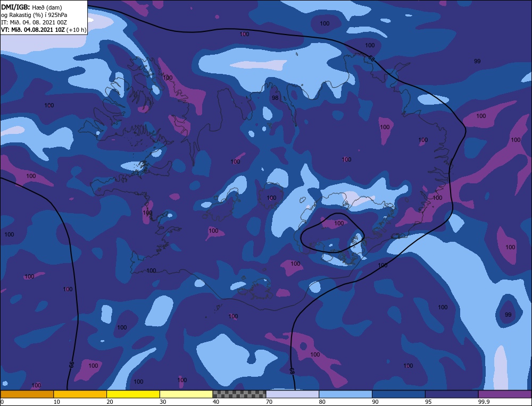The width and height of the screenshot is (532, 406).
Task: Click the legend value "95"
Action: [x=428, y=402]
